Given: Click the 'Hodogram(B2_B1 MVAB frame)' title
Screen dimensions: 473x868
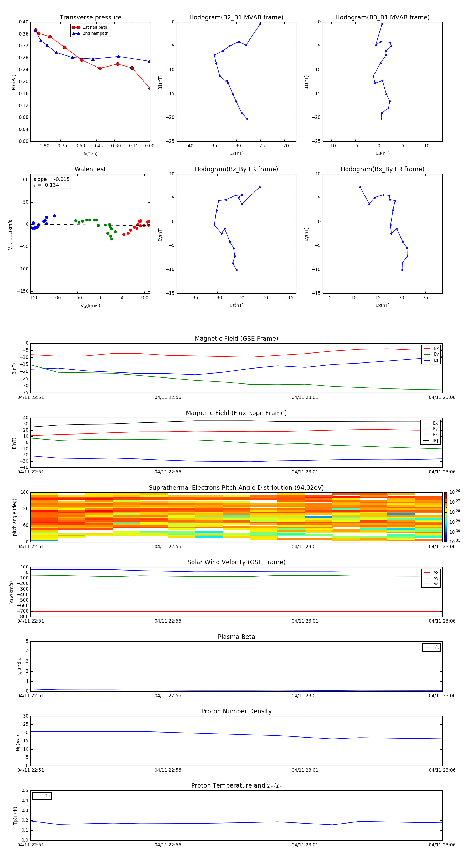Looking at the screenshot, I should pos(236,18).
